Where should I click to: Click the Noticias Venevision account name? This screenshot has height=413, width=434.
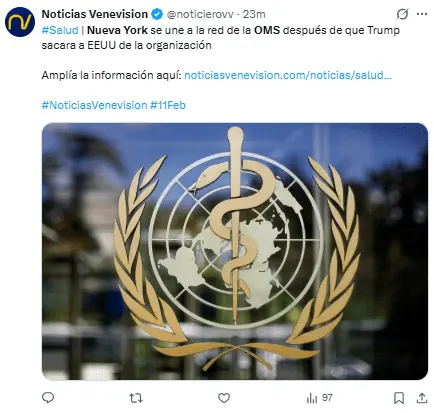point(95,14)
